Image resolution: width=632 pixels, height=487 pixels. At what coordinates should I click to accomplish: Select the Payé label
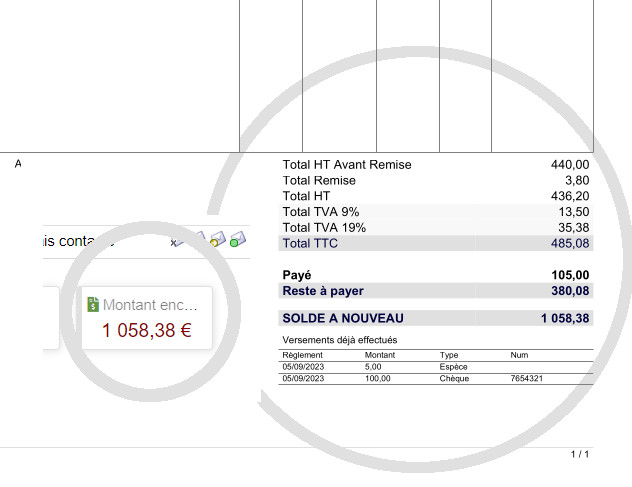point(297,275)
